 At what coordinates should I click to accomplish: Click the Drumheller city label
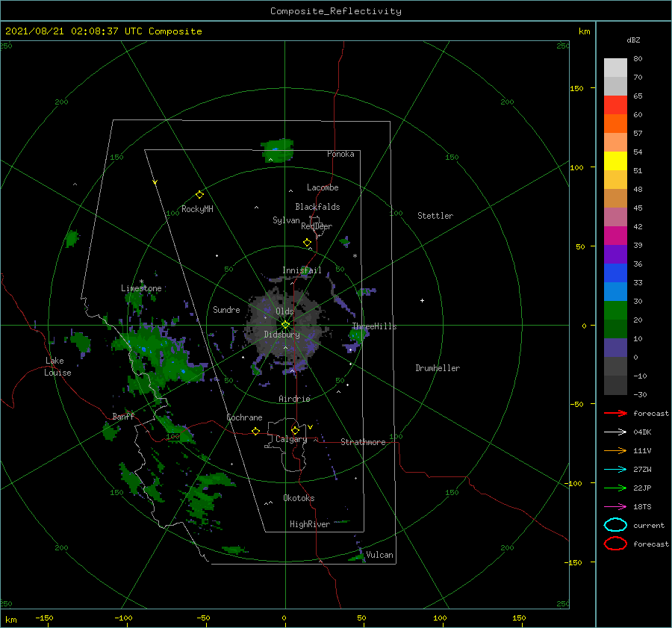[438, 368]
